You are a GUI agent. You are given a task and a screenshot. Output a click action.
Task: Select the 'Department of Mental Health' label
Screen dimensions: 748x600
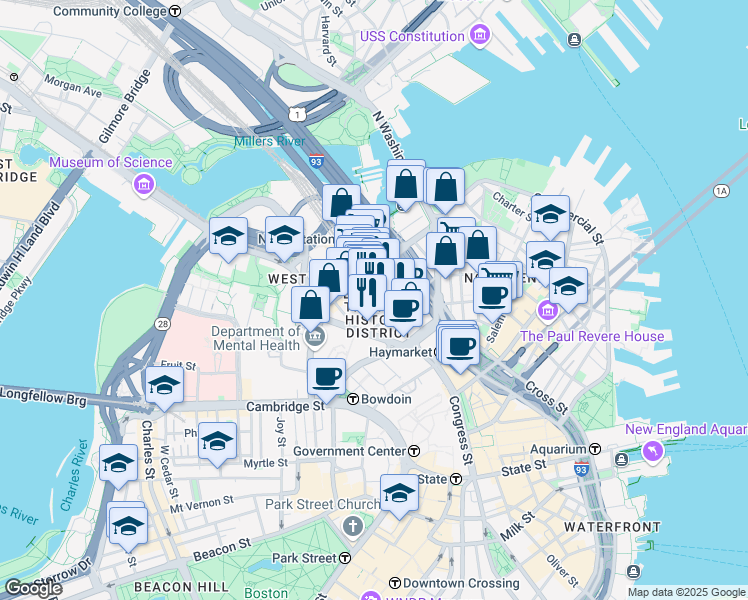256,338
